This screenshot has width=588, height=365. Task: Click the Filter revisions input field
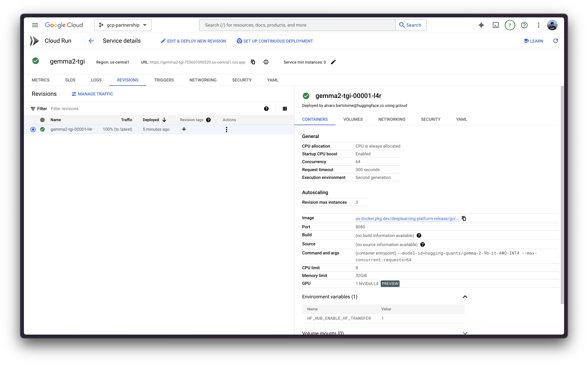click(x=154, y=109)
